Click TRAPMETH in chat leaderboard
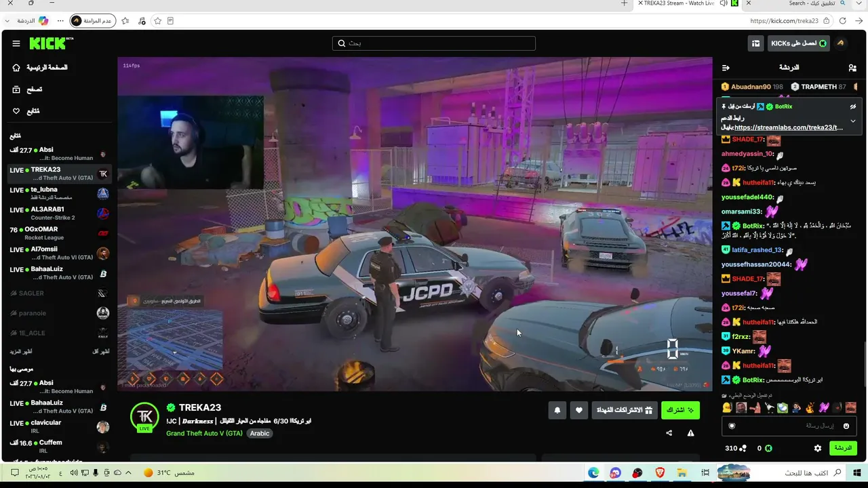The image size is (868, 488). pyautogui.click(x=818, y=87)
